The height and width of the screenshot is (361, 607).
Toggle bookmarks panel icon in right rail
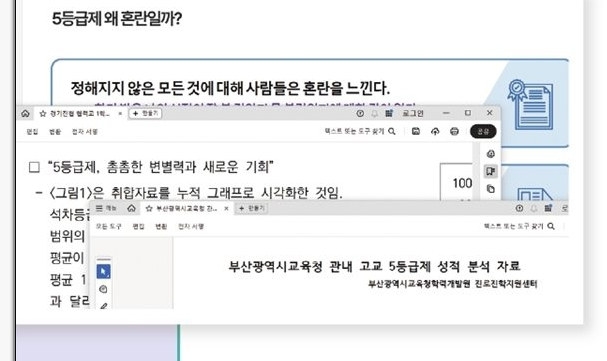[x=490, y=171]
